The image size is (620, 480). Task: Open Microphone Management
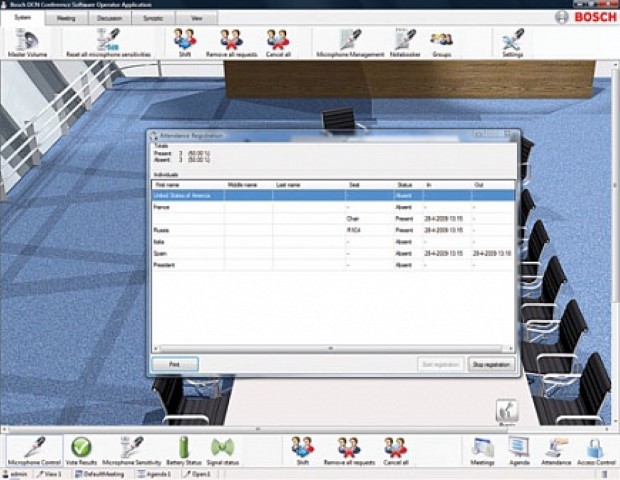click(x=347, y=41)
